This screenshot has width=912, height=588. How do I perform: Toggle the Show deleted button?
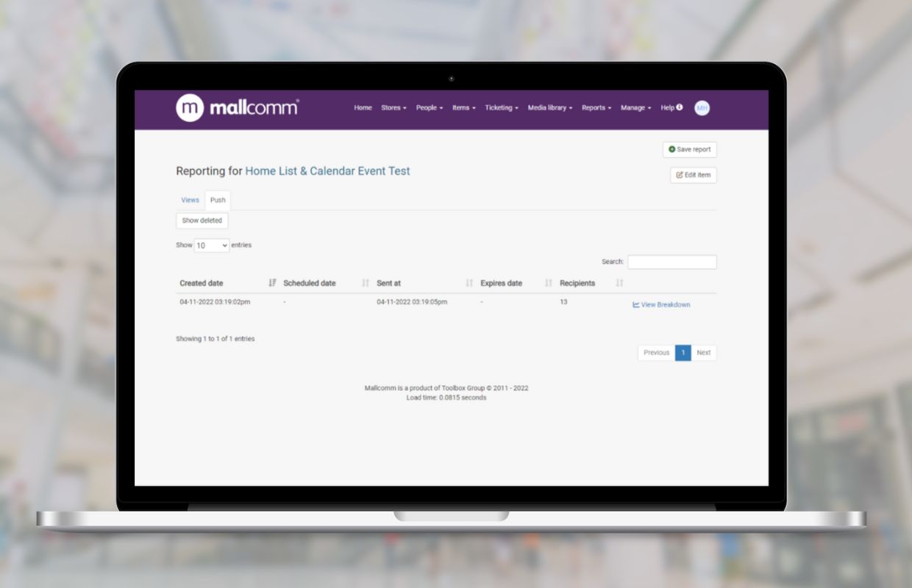[x=202, y=220]
